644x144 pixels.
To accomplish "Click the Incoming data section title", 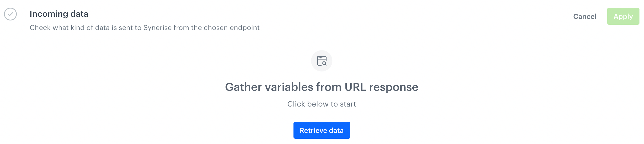I will (x=59, y=14).
